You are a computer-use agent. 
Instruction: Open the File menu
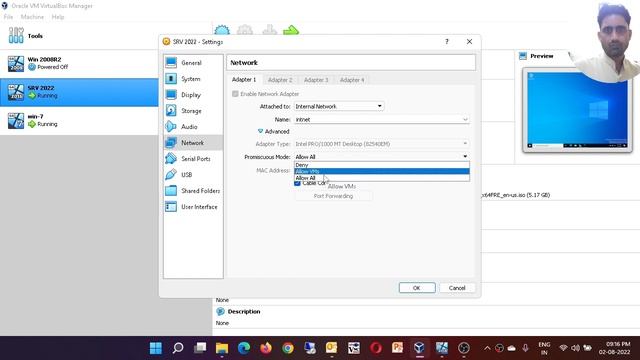pos(8,17)
